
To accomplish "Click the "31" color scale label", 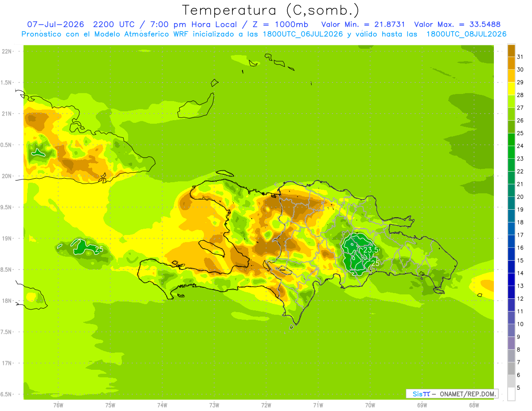I will click(x=520, y=57).
